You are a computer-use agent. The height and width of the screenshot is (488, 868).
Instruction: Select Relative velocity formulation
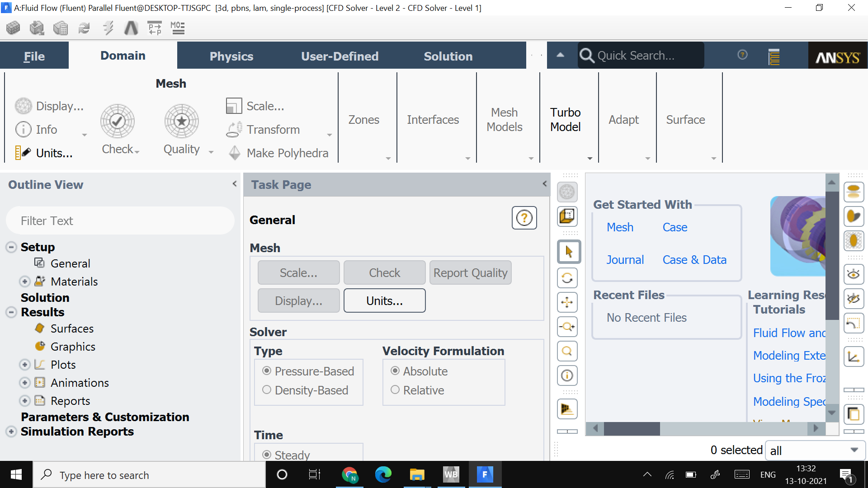tap(417, 390)
